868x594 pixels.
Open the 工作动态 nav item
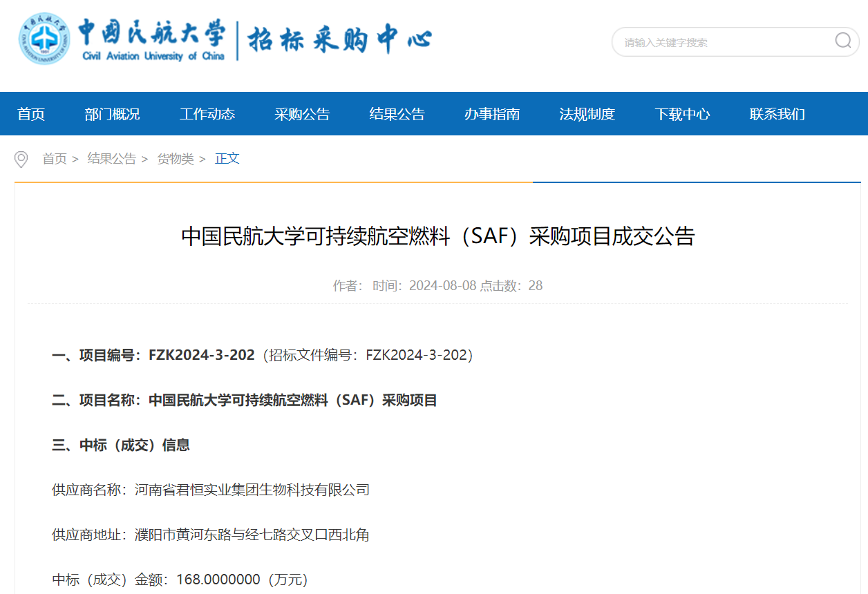[207, 114]
